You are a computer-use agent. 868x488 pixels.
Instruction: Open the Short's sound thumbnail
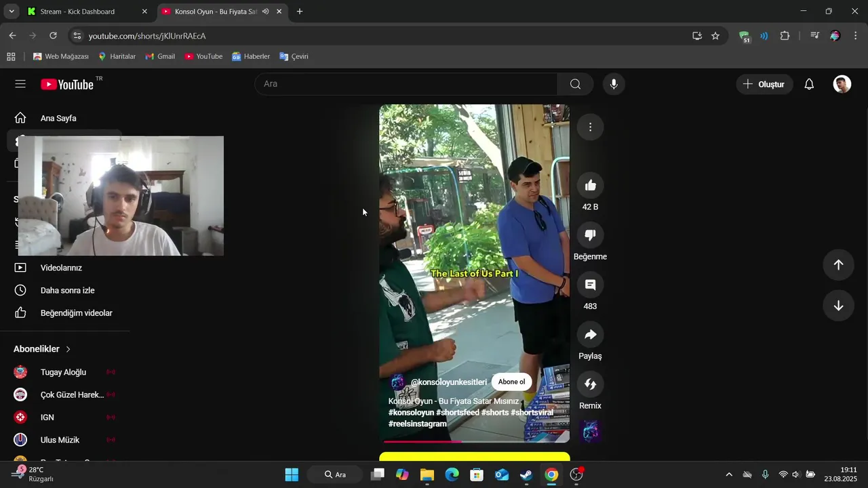590,431
